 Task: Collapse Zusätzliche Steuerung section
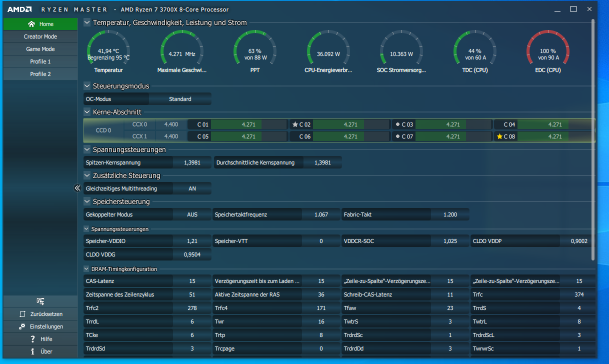(x=87, y=175)
